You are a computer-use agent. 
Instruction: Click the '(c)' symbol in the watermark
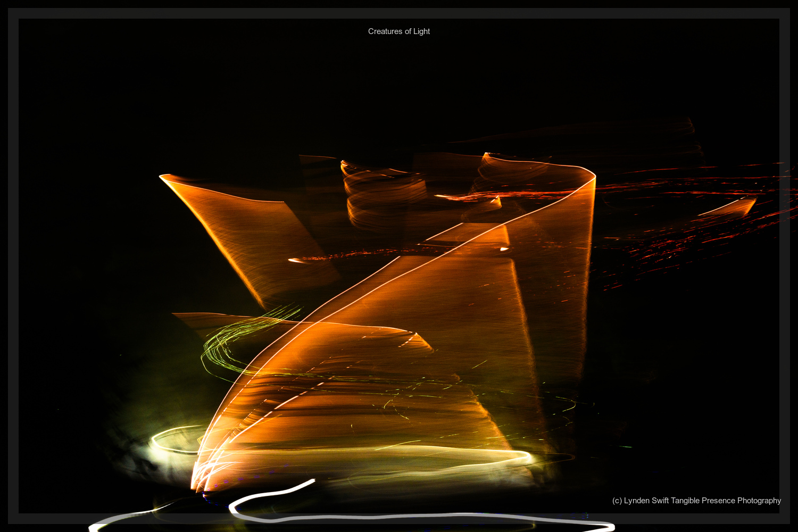pos(618,501)
